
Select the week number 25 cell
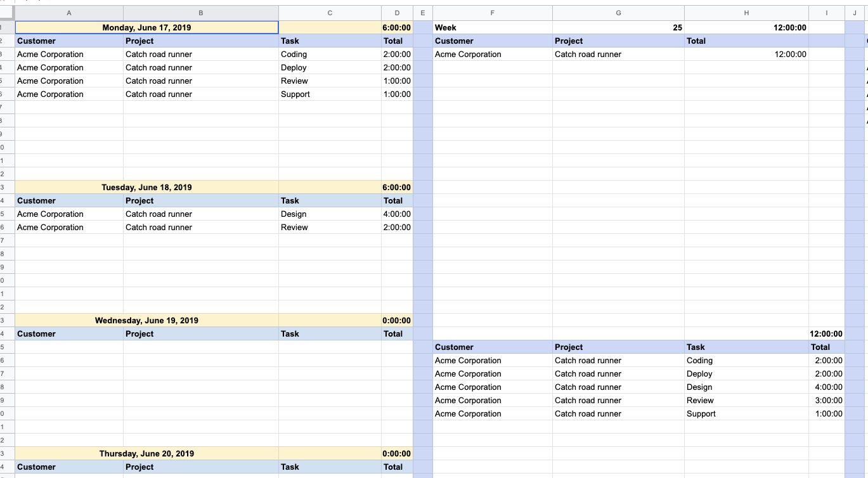click(618, 28)
